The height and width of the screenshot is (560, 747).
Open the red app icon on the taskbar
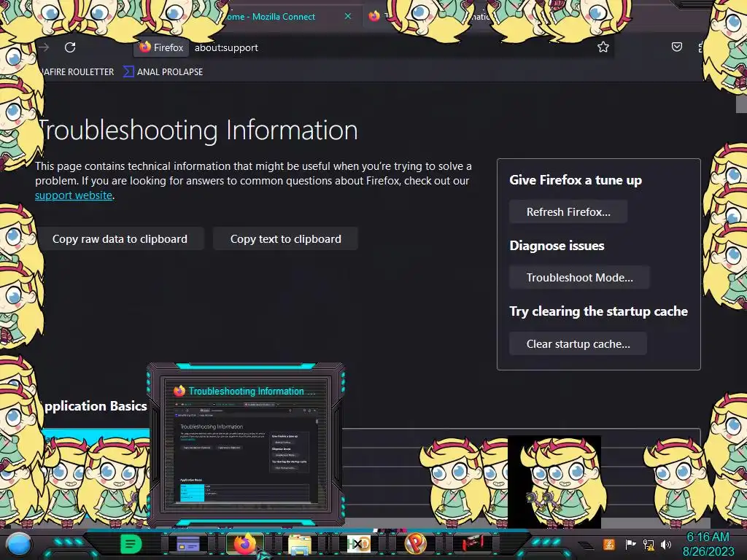[473, 543]
